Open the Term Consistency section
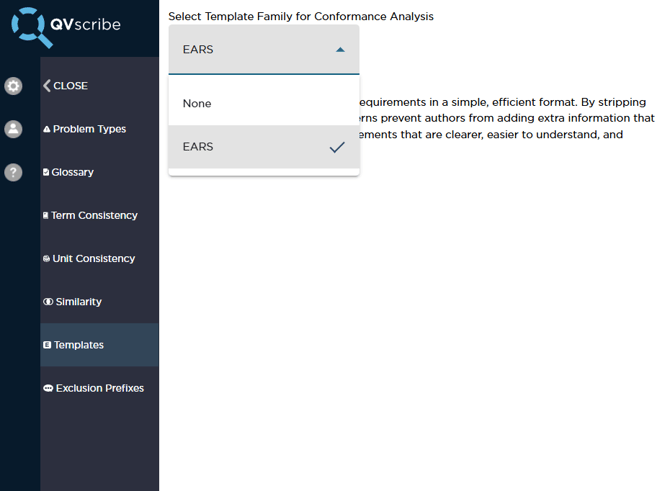This screenshot has height=491, width=670. (x=94, y=215)
